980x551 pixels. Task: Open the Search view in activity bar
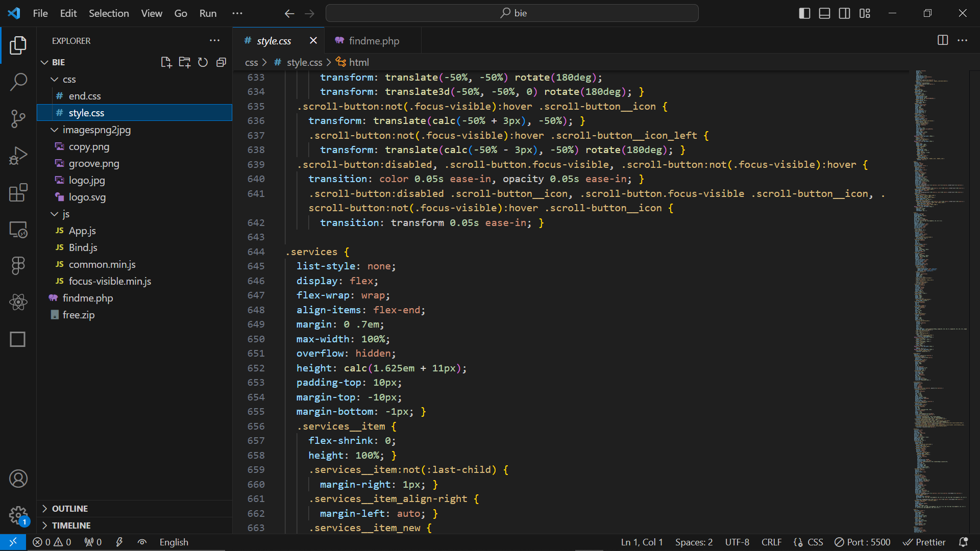(x=18, y=82)
